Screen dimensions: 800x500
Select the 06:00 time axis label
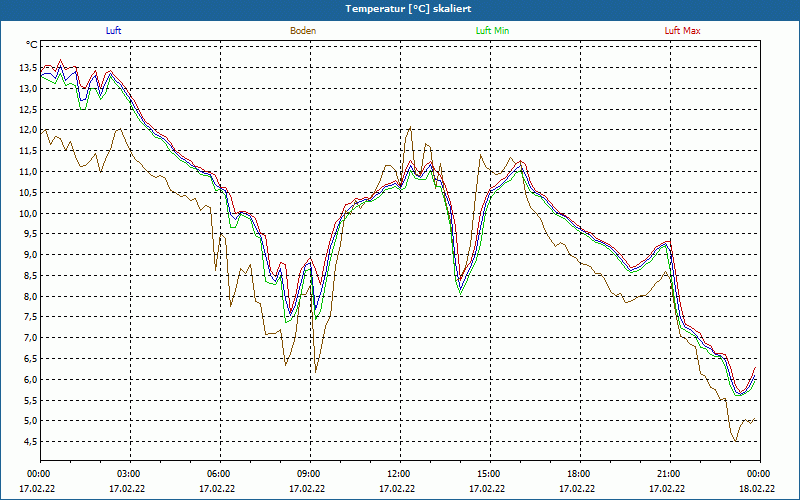pyautogui.click(x=218, y=474)
